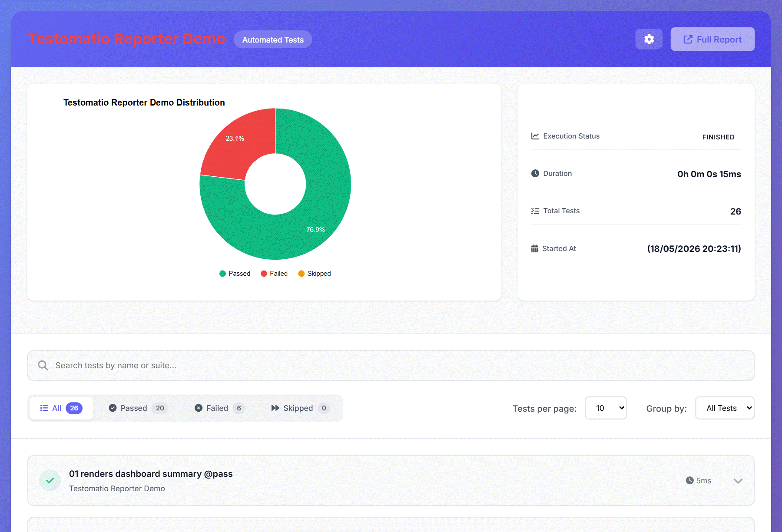782x532 pixels.
Task: Click the external-link icon in Full Report
Action: [688, 40]
